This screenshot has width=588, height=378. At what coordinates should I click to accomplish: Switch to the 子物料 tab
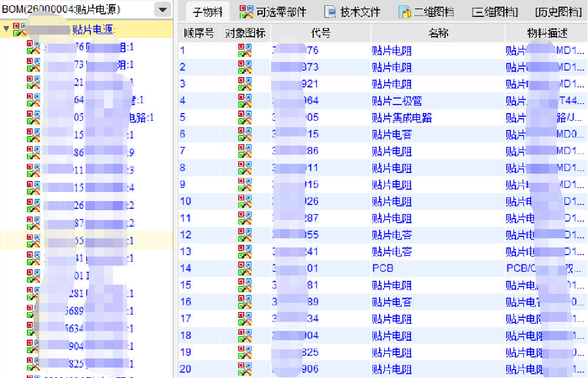click(x=207, y=12)
